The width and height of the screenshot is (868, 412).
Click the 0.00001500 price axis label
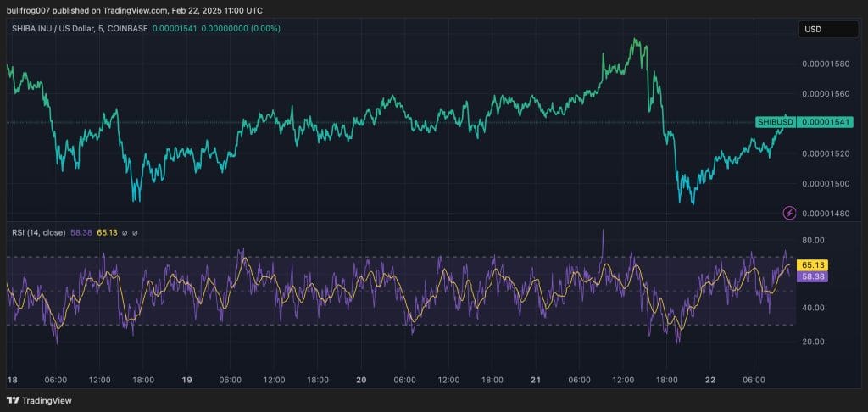[826, 183]
